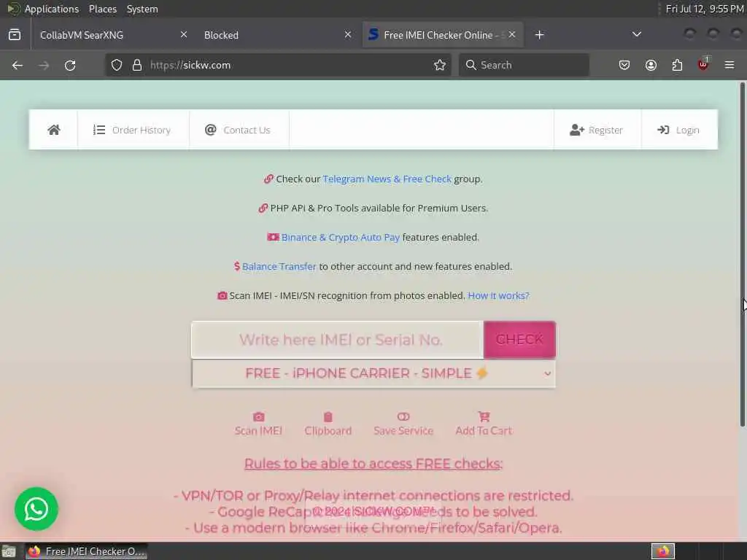Open the Balance Transfer link
This screenshot has height=560, width=747.
279,267
